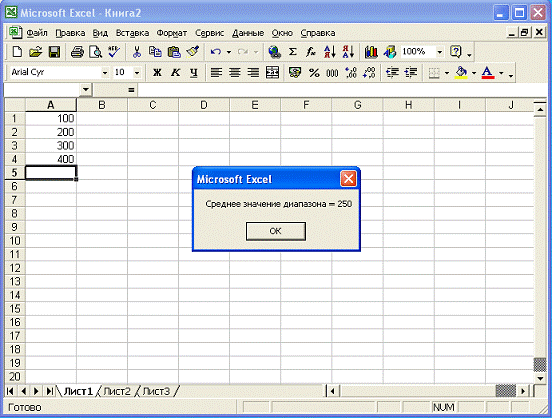Click Sort Descending icon
The width and height of the screenshot is (552, 418).
(348, 52)
